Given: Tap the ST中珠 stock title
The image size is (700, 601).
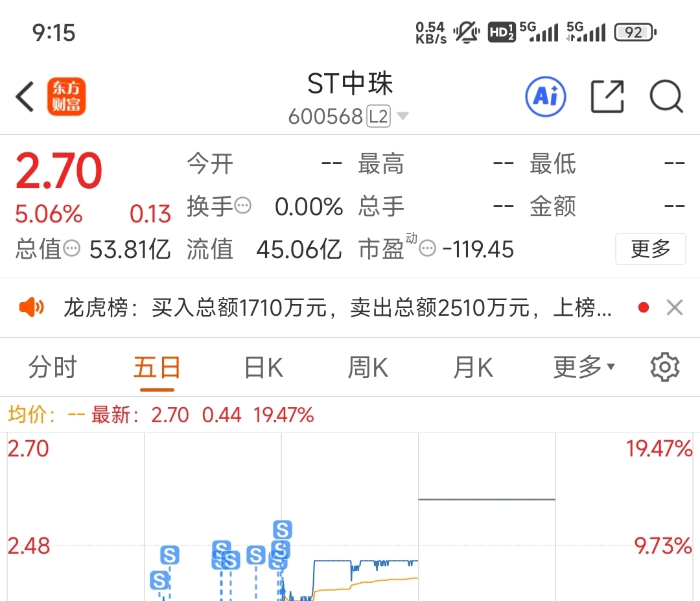Looking at the screenshot, I should click(349, 84).
